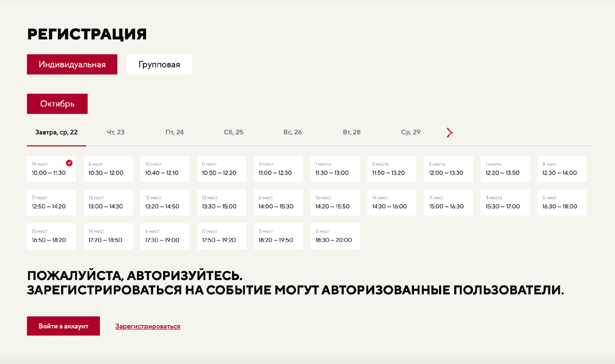Click the 13:00 – 14:30 slot with 15 мест
This screenshot has height=364, width=615.
point(108,202)
